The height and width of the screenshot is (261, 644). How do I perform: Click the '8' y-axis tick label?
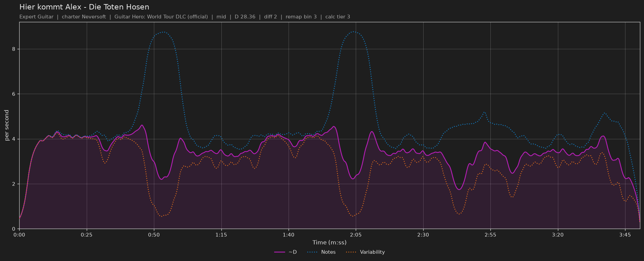(x=14, y=49)
